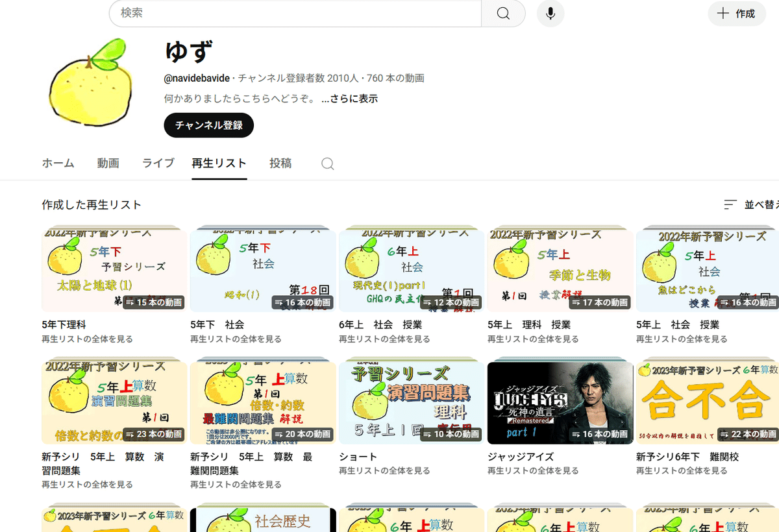Open the 5年下理科 playlist thumbnail
Image resolution: width=779 pixels, height=532 pixels.
coord(114,269)
